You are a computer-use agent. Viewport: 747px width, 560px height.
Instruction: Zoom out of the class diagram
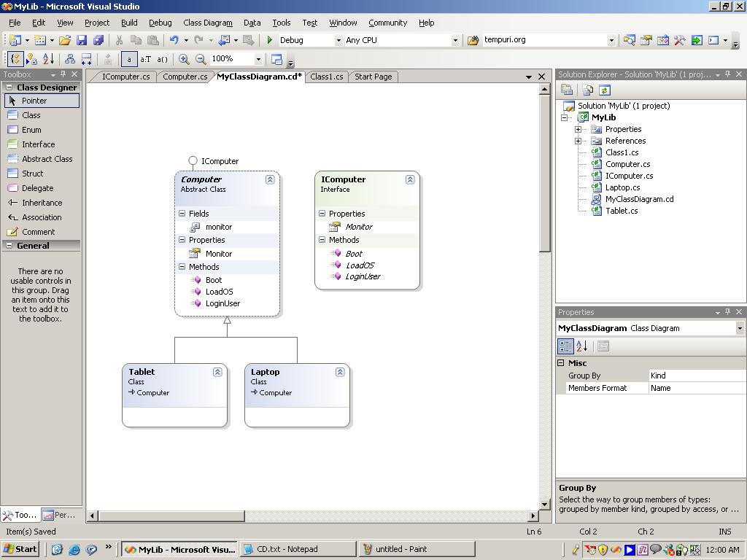[201, 59]
